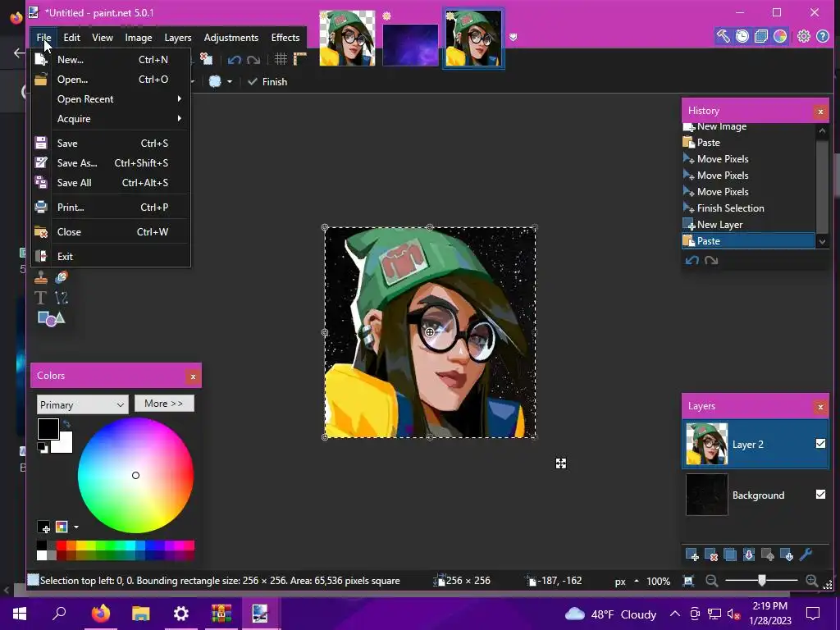The image size is (840, 630).
Task: Click the primary black color swatch
Action: pyautogui.click(x=48, y=428)
